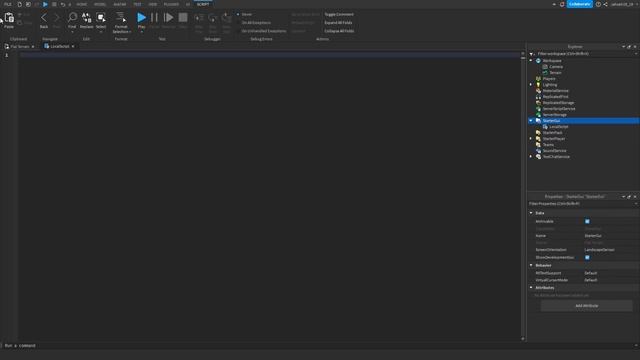Click the small play icon in quick-access bar
Viewport: 640px width, 360px height.
(45, 4)
